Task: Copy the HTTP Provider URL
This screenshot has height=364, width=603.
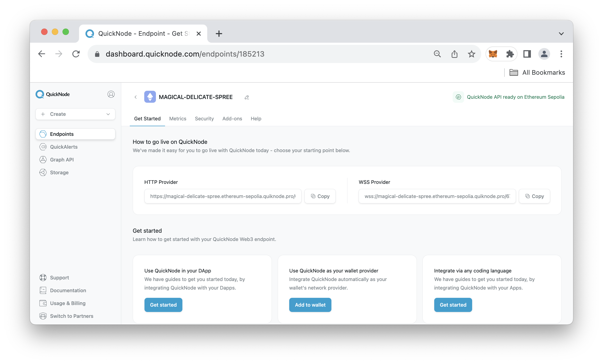Action: 320,196
